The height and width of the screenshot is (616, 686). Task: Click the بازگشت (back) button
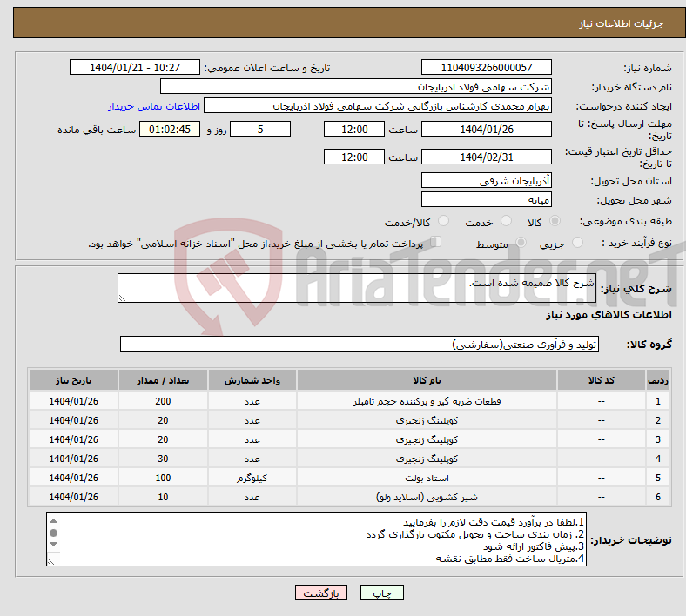(320, 593)
